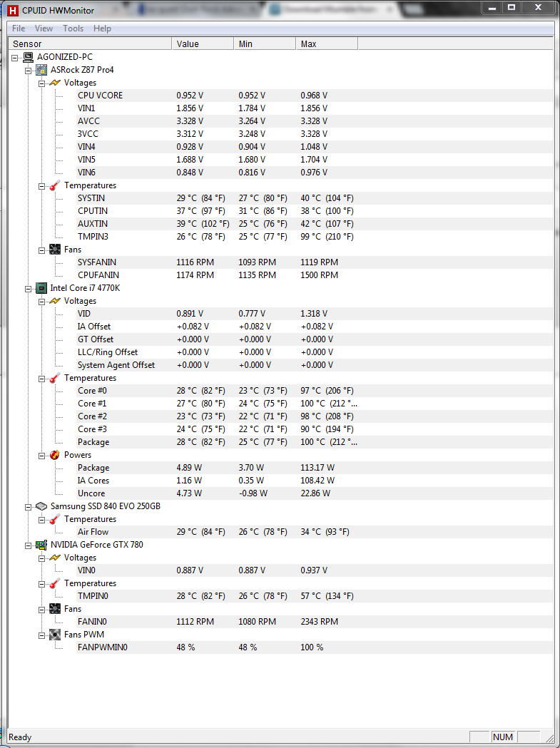Viewport: 560px width, 748px height.
Task: Click the Samsung SSD 840 EVO drive icon
Action: click(x=41, y=506)
